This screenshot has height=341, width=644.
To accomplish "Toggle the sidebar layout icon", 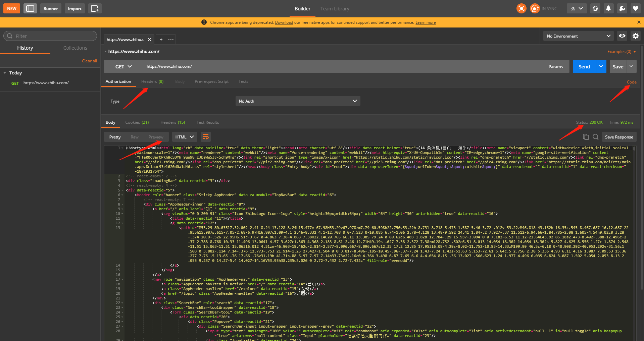I will click(x=30, y=8).
